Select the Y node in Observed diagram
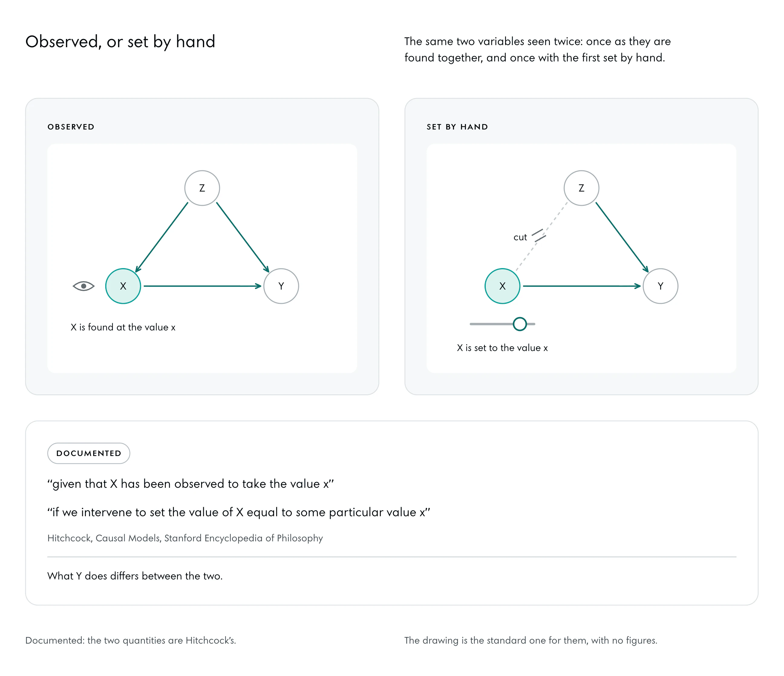The image size is (784, 676). tap(281, 286)
